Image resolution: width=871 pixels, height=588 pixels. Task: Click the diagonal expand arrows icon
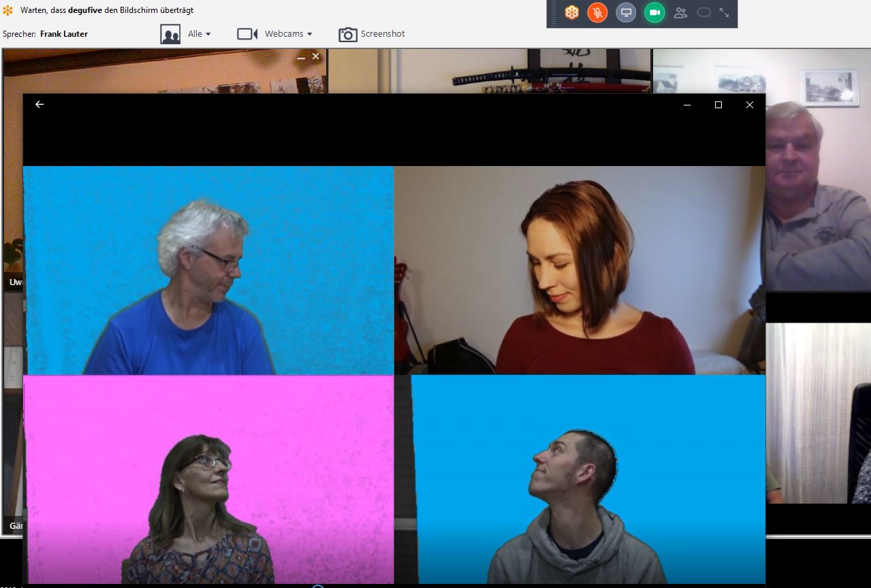coord(724,12)
